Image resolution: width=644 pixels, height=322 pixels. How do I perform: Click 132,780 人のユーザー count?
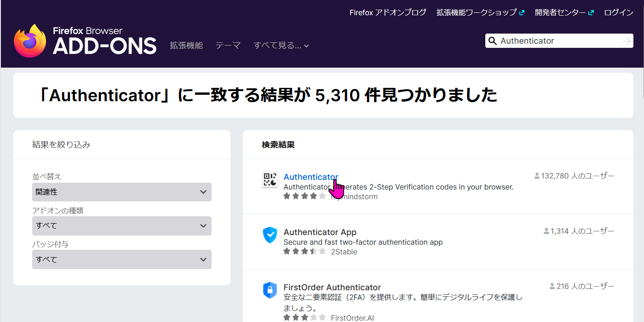coord(578,176)
